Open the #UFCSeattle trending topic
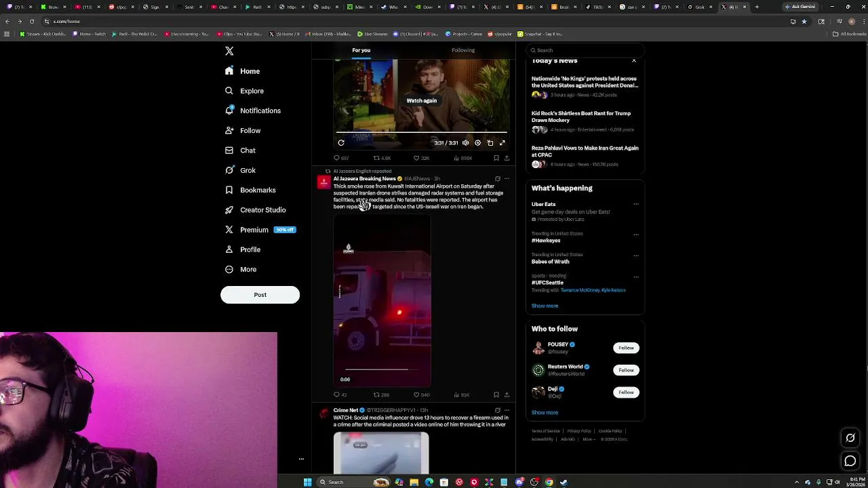 (547, 283)
